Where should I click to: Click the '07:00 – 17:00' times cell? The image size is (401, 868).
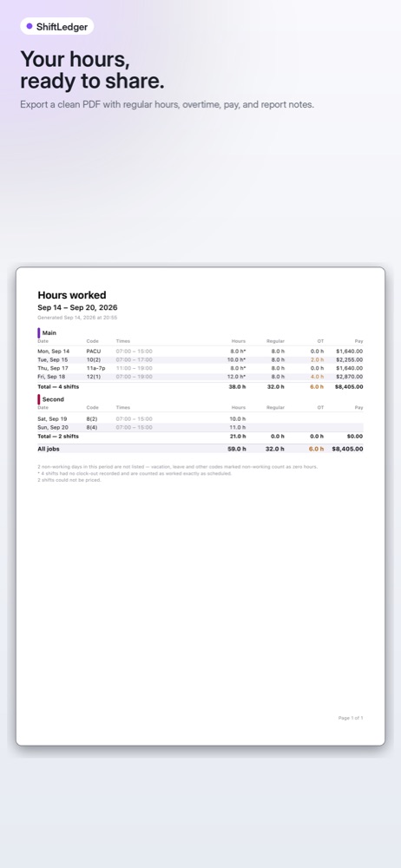pyautogui.click(x=134, y=360)
